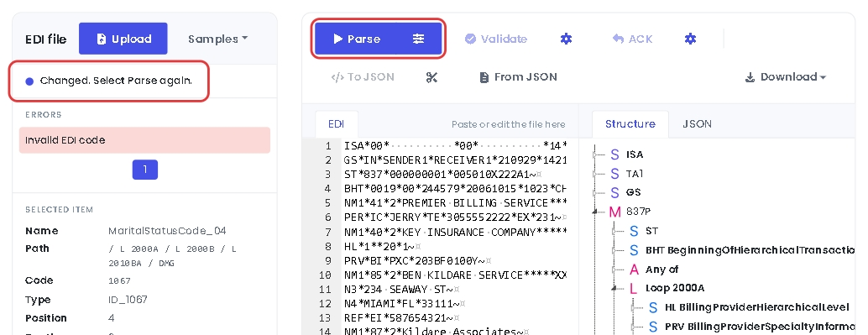Open the Download dropdown

[x=786, y=77]
